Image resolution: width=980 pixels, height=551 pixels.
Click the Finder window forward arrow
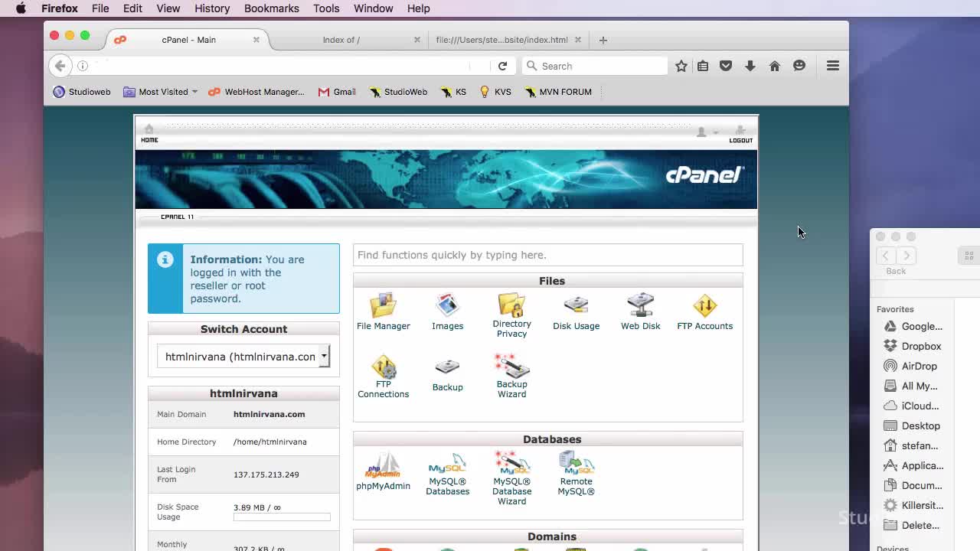point(906,256)
